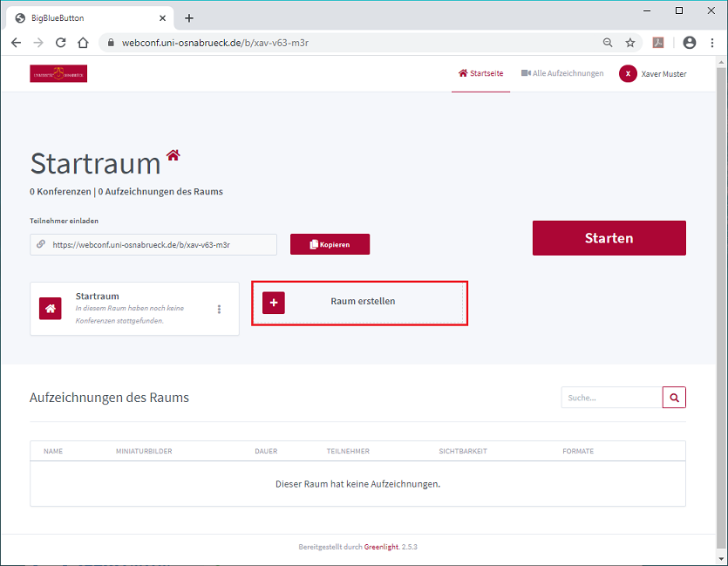Click the Starten button
The height and width of the screenshot is (566, 728).
click(x=609, y=238)
